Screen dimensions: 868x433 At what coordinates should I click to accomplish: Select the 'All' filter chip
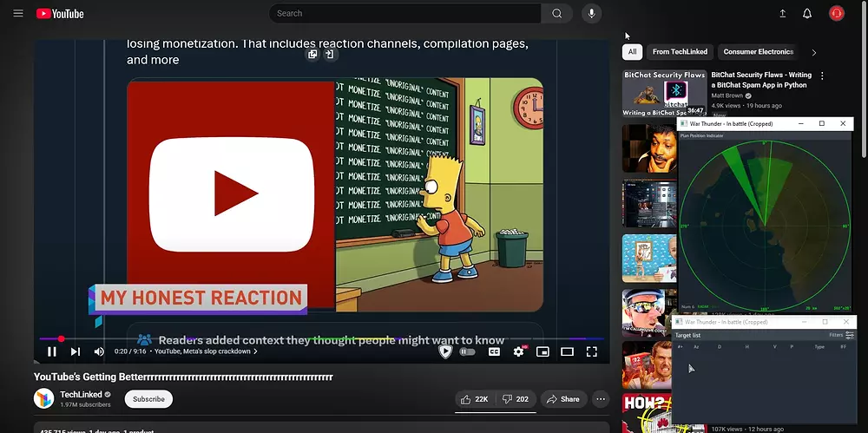coord(632,52)
